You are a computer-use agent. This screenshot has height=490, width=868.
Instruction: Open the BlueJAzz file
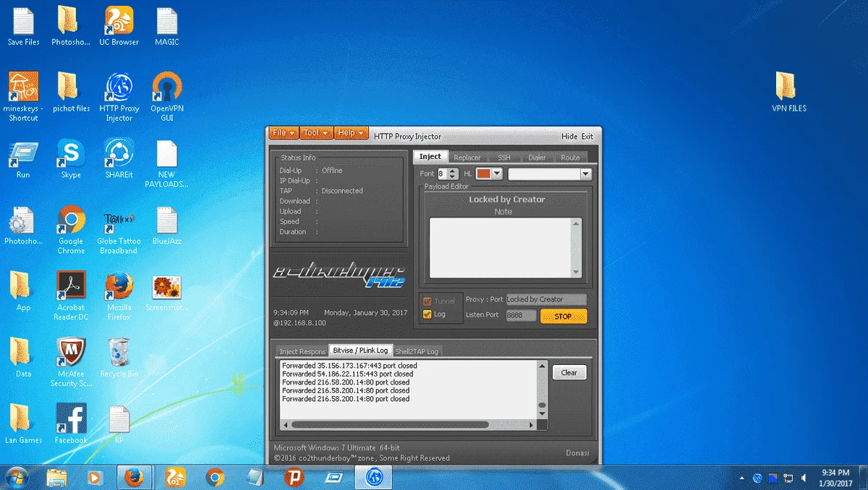click(x=166, y=225)
